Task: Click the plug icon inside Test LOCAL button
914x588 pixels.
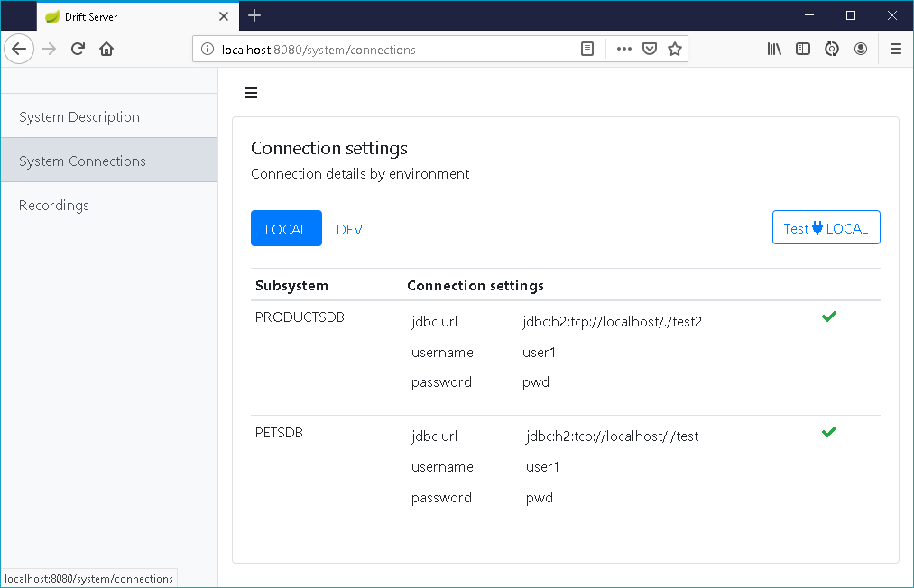Action: (819, 227)
